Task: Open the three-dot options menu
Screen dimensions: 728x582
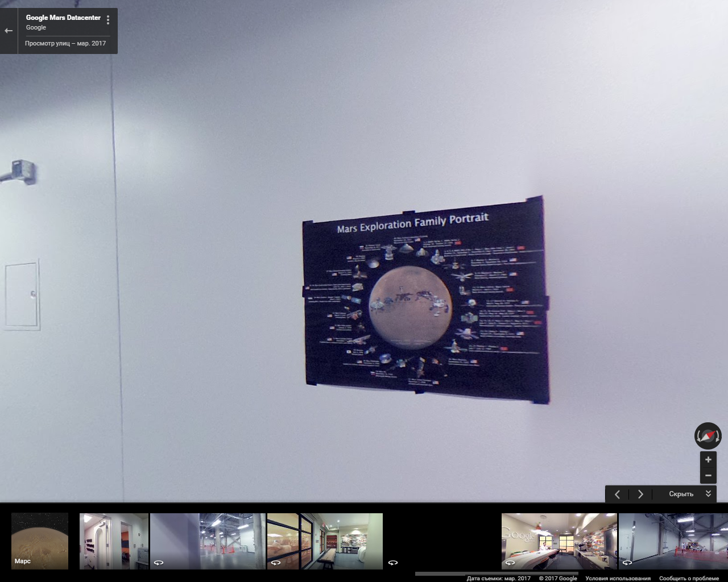Action: 108,20
